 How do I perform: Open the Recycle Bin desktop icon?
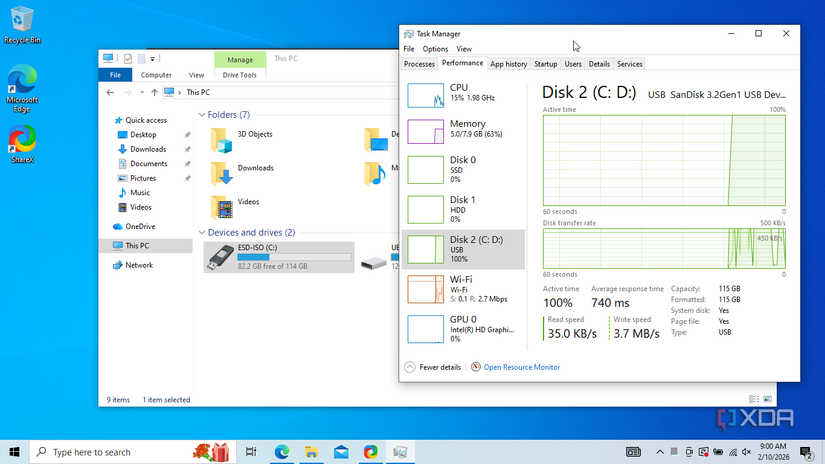(22, 25)
